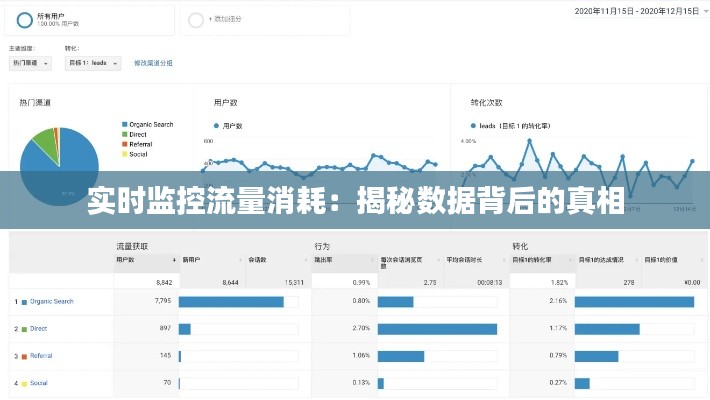Open Direct channel link in table
Screen dimensions: 710x400
pyautogui.click(x=38, y=328)
